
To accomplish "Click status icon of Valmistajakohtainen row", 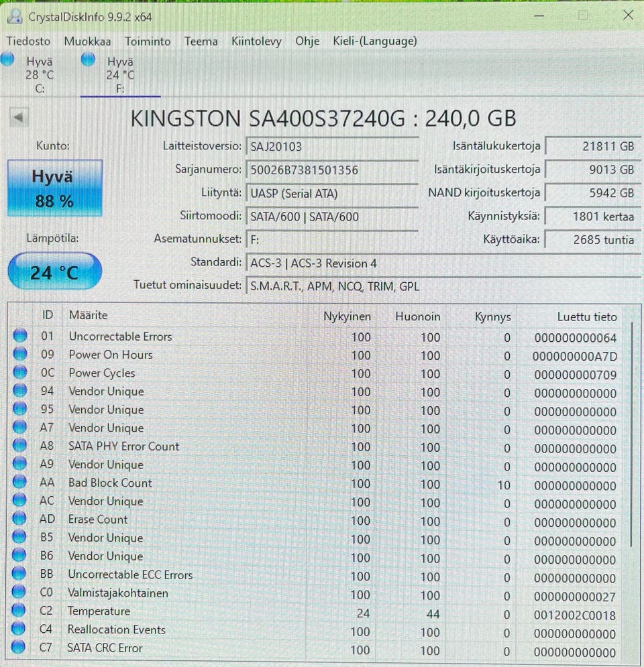I will (x=19, y=592).
